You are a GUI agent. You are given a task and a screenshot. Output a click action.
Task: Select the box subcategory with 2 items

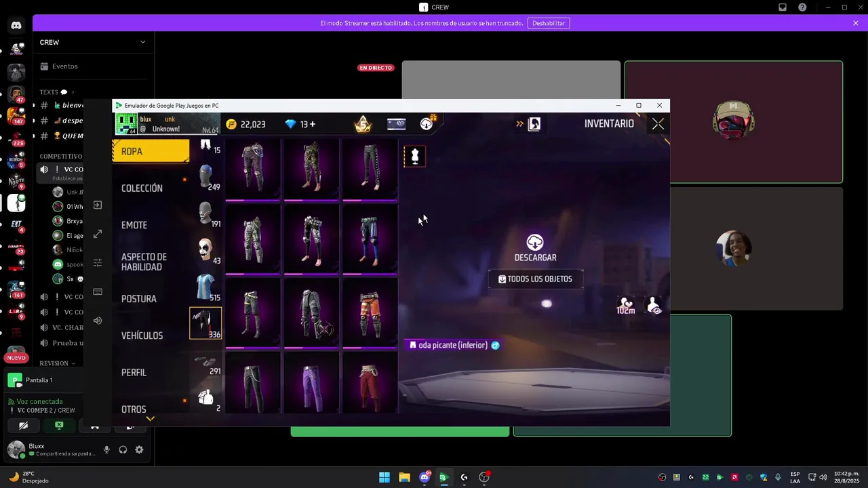205,399
